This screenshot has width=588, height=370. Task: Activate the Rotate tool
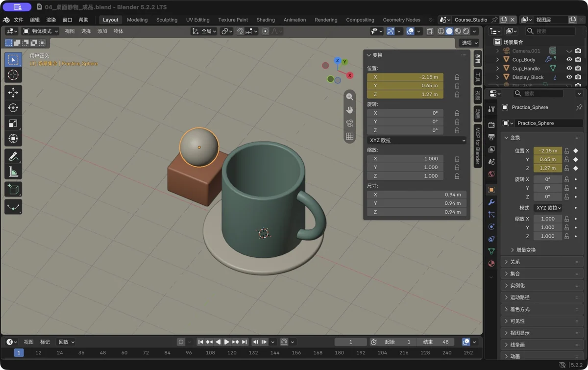point(13,108)
